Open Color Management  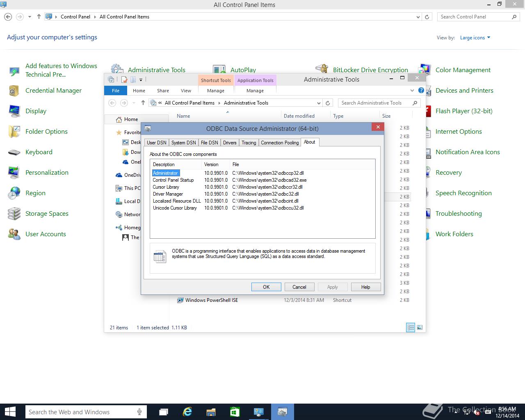(x=463, y=70)
